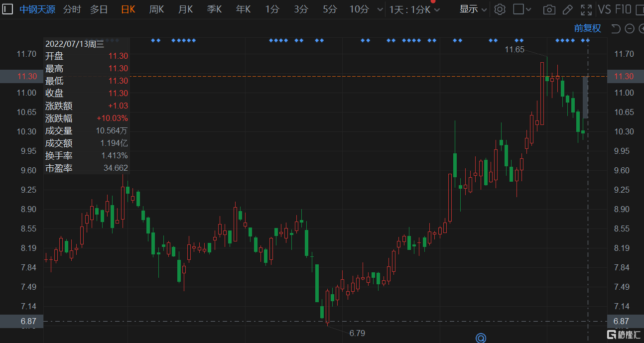The image size is (644, 343).
Task: Expand more minute periods chevron
Action: [x=380, y=9]
